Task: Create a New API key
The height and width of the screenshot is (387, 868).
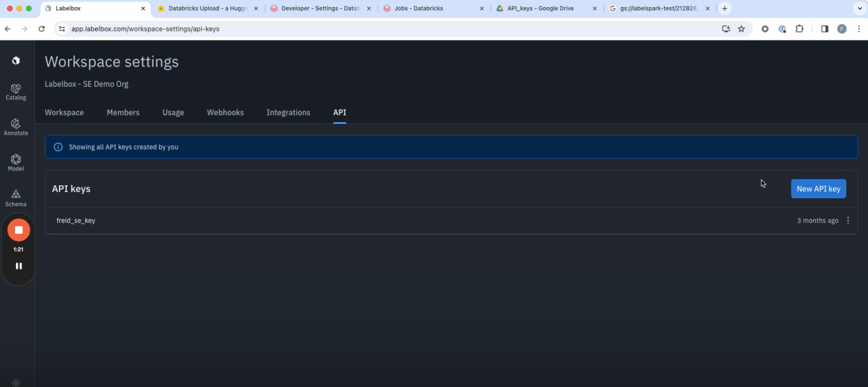Action: tap(818, 188)
